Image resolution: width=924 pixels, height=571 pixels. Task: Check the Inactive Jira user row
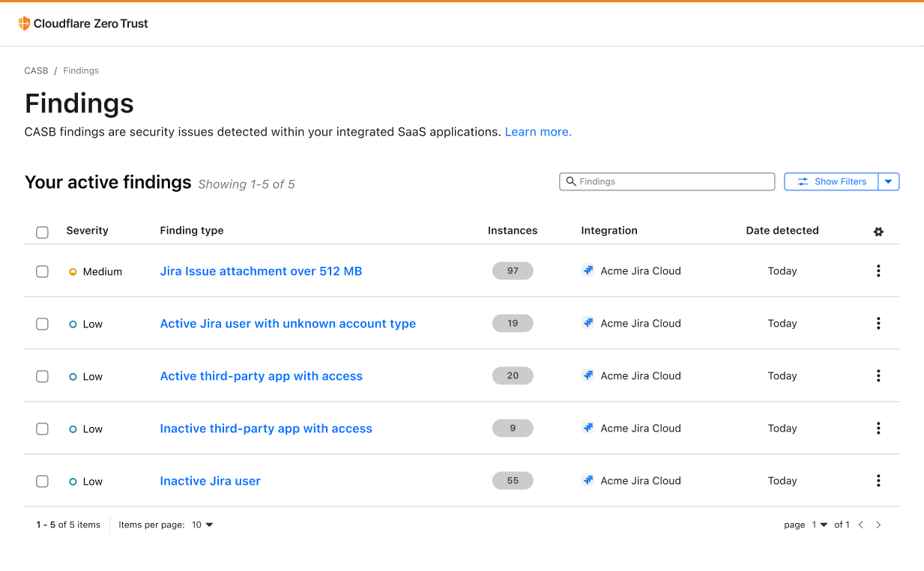[42, 481]
